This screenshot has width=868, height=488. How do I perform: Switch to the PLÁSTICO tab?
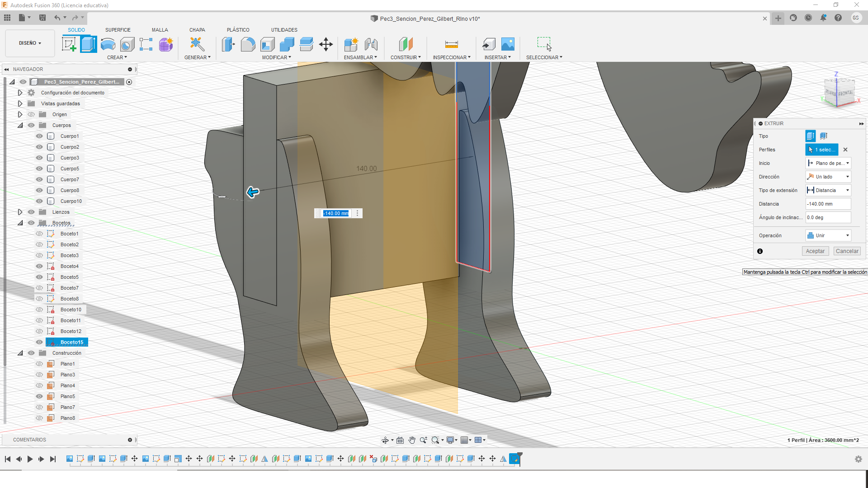click(238, 30)
